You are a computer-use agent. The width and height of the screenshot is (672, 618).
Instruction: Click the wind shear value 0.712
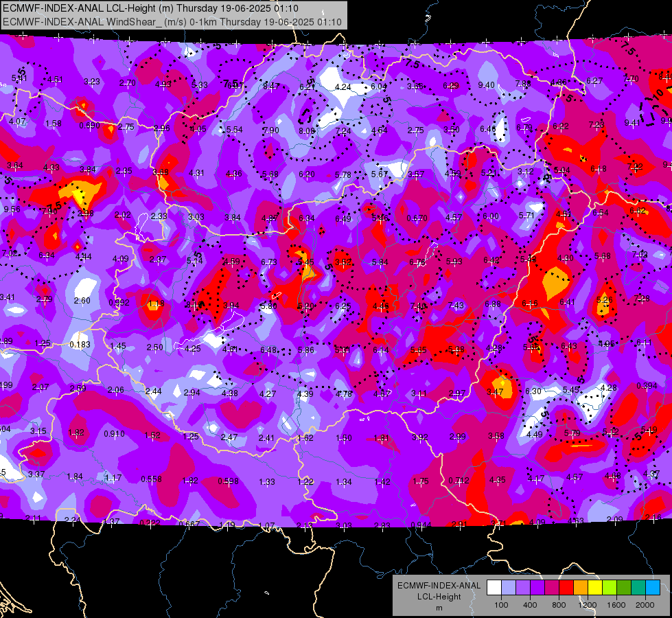pos(459,481)
